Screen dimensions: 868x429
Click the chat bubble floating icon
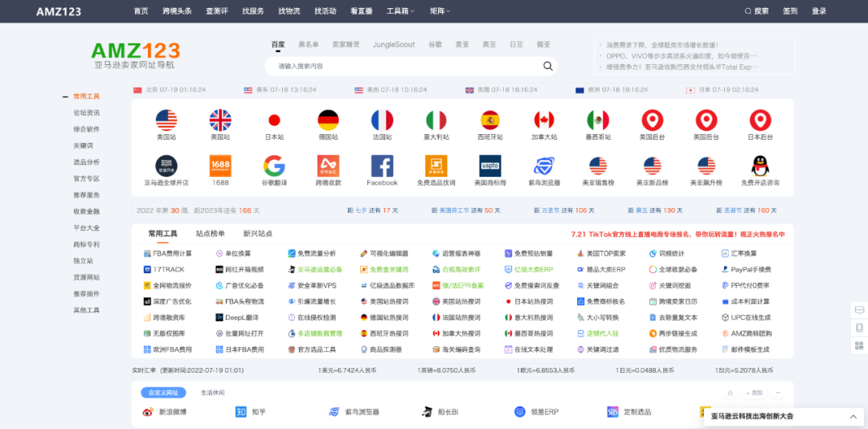pos(859,310)
